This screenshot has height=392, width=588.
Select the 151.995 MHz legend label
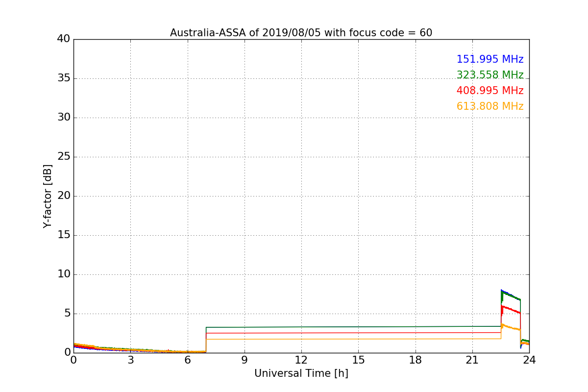(490, 59)
